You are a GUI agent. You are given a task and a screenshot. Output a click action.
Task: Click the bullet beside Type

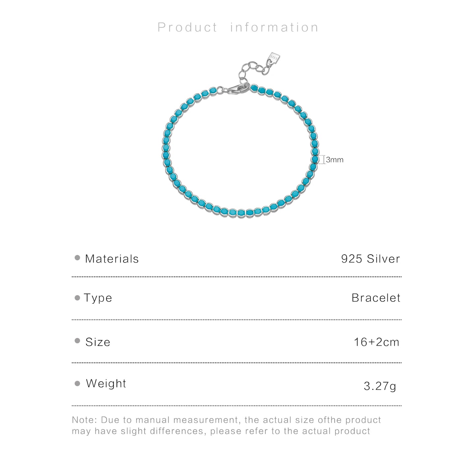pyautogui.click(x=77, y=298)
